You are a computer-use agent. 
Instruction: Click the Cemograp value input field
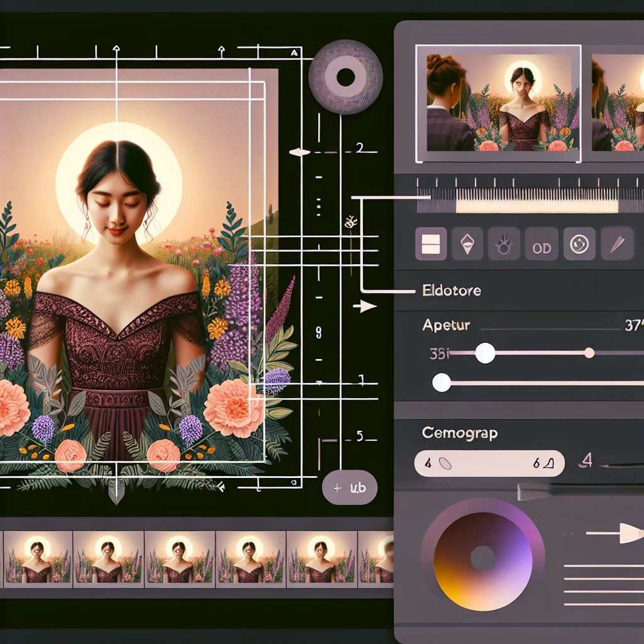coord(489,463)
